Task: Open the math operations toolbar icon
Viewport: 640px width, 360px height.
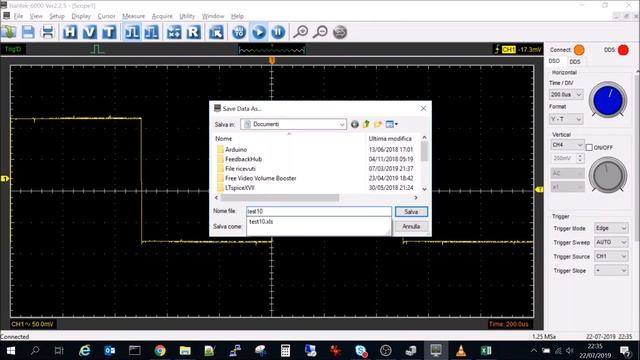Action: click(x=174, y=32)
